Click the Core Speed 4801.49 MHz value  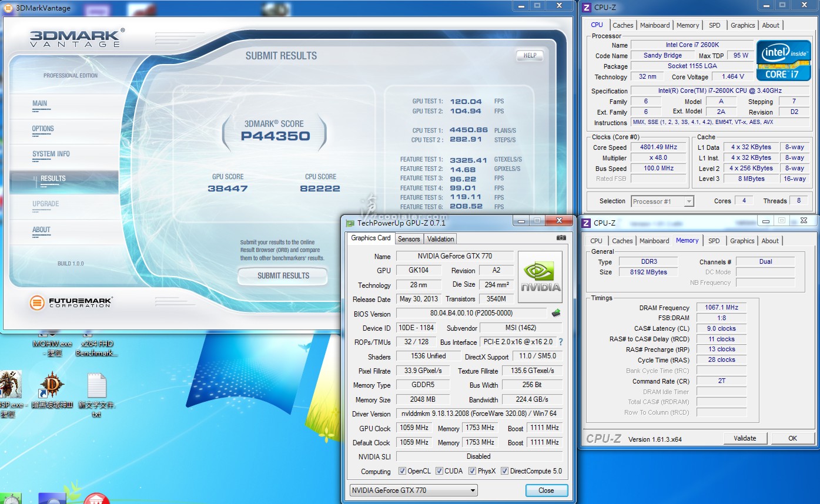(x=658, y=147)
